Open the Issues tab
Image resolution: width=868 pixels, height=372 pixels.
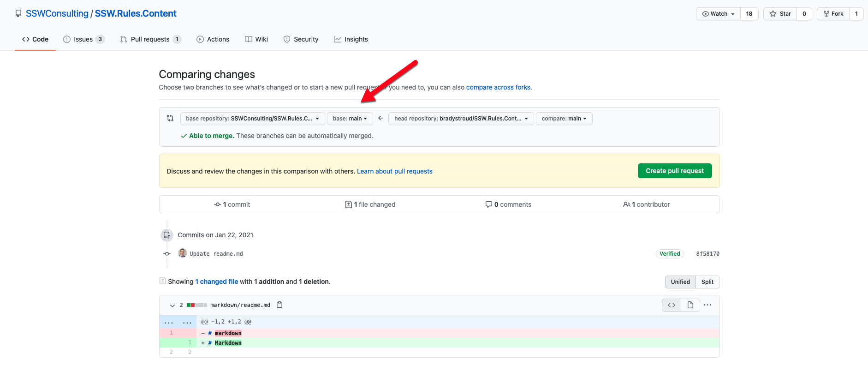(x=84, y=39)
